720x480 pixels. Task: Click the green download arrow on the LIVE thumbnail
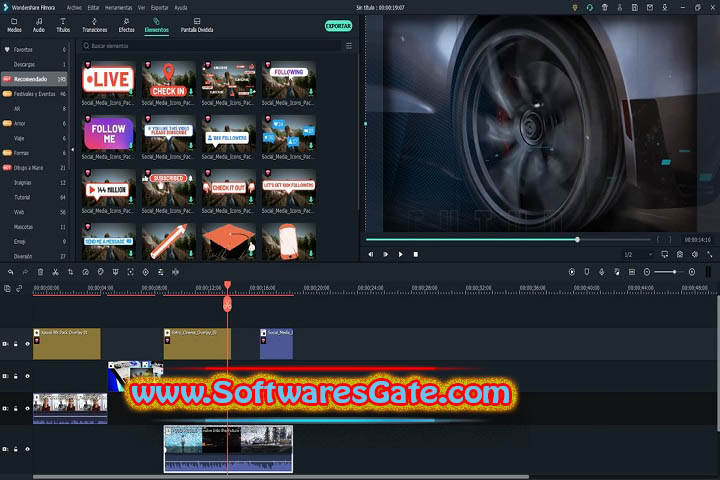pyautogui.click(x=131, y=92)
